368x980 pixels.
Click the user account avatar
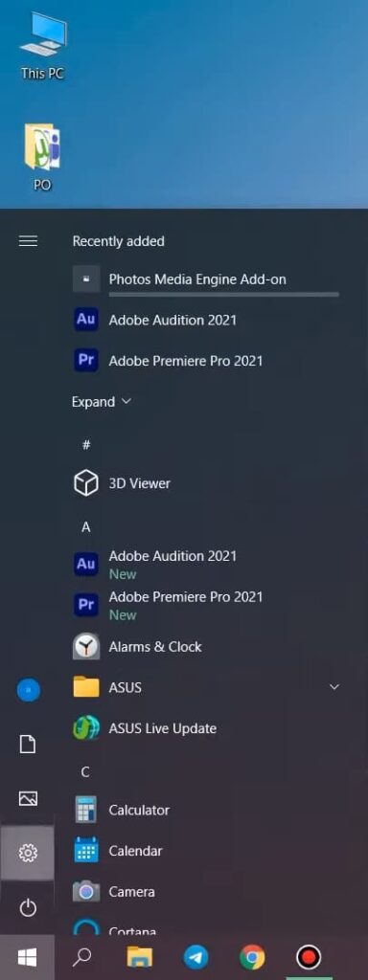(x=28, y=690)
